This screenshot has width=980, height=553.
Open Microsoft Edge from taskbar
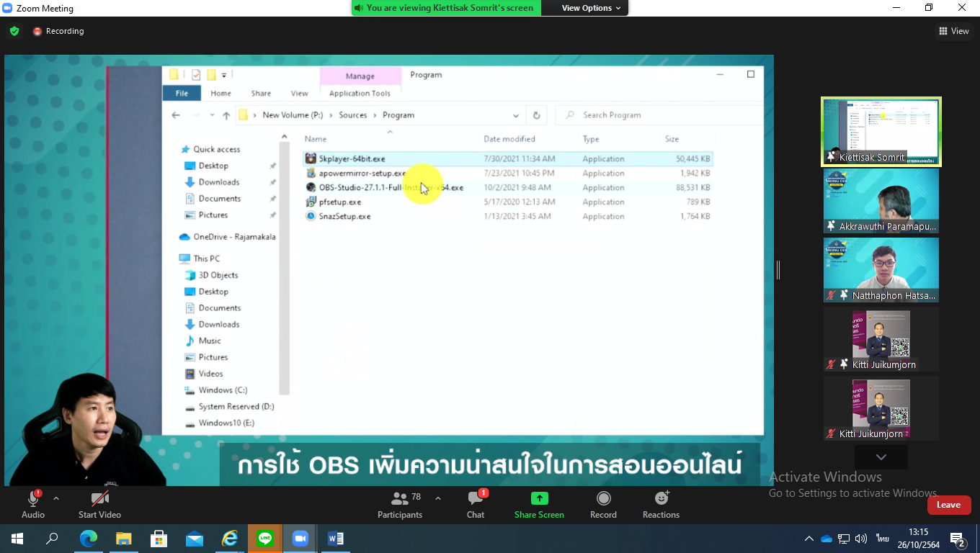(x=89, y=539)
